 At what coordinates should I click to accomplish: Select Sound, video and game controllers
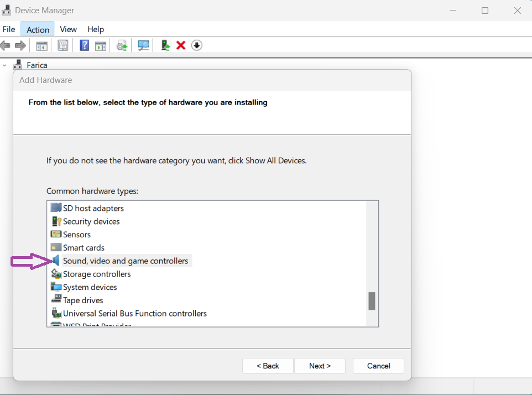pyautogui.click(x=125, y=261)
